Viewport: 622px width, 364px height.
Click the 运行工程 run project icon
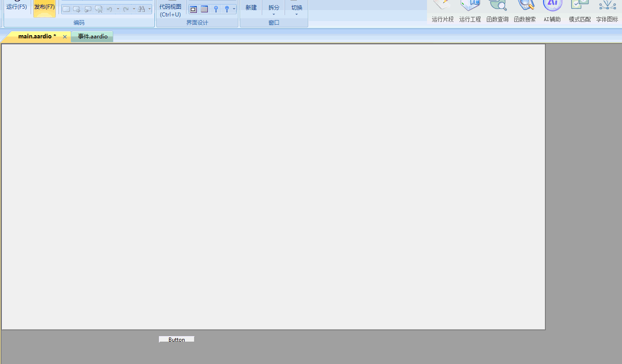coord(470,12)
